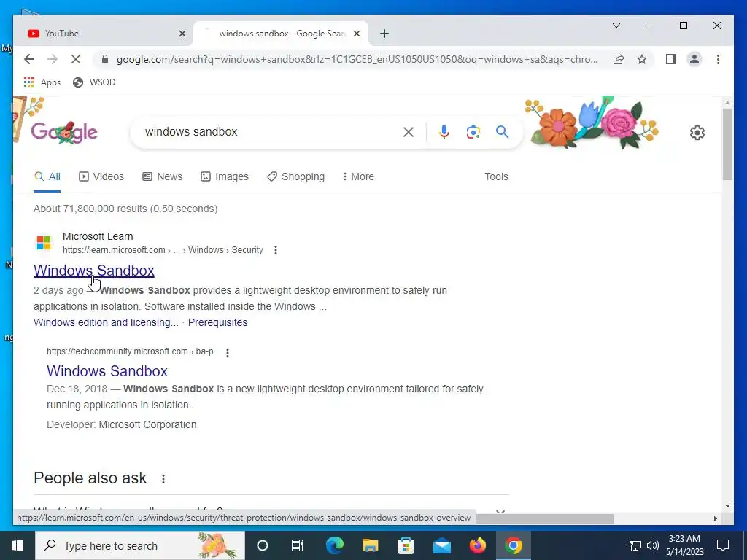This screenshot has width=747, height=560.
Task: Open more options for Microsoft Learn result
Action: [275, 250]
